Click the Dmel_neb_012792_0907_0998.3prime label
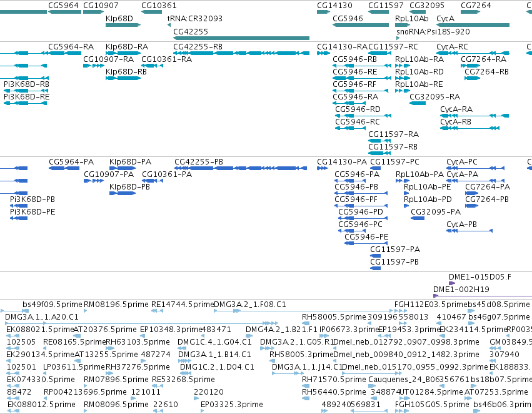The width and height of the screenshot is (532, 414). pyautogui.click(x=406, y=341)
